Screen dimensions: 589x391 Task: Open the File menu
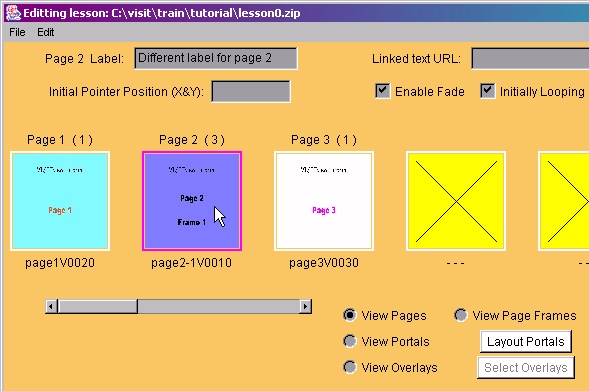pyautogui.click(x=17, y=32)
